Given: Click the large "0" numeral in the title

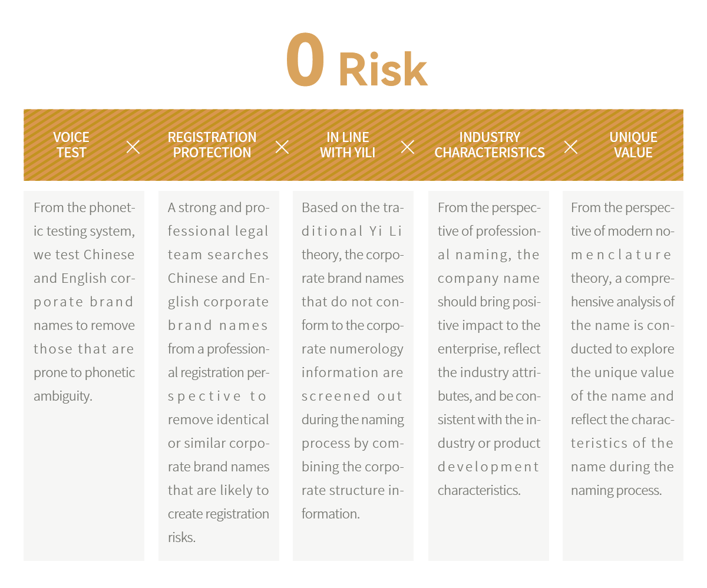Looking at the screenshot, I should tap(305, 62).
